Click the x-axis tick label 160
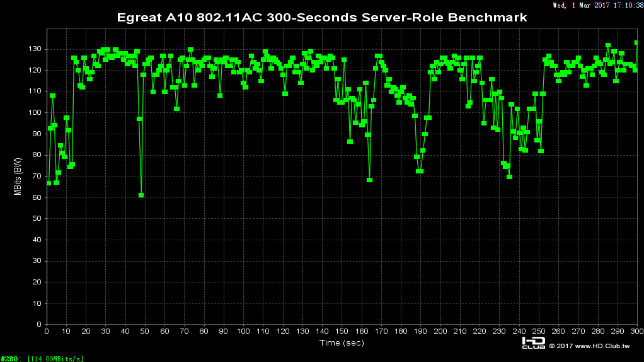This screenshot has height=362, width=644. tap(362, 331)
